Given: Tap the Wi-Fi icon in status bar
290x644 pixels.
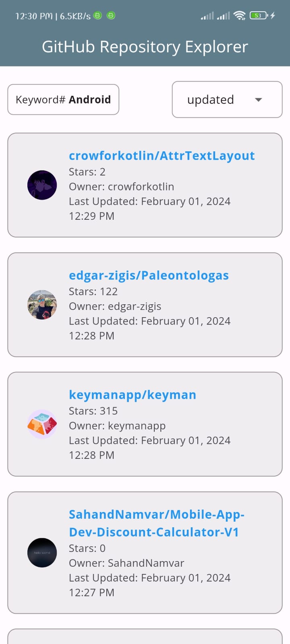Looking at the screenshot, I should coord(240,15).
